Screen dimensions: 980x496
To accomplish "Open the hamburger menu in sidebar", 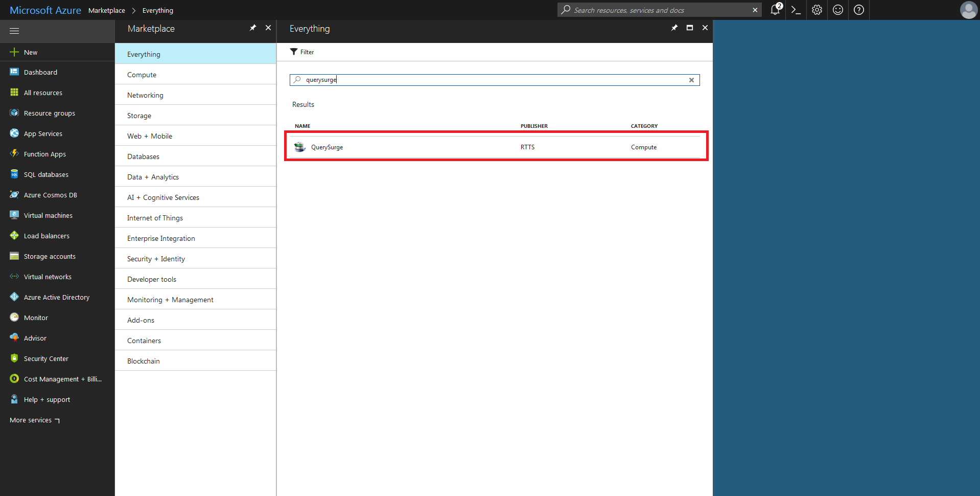I will tap(14, 31).
